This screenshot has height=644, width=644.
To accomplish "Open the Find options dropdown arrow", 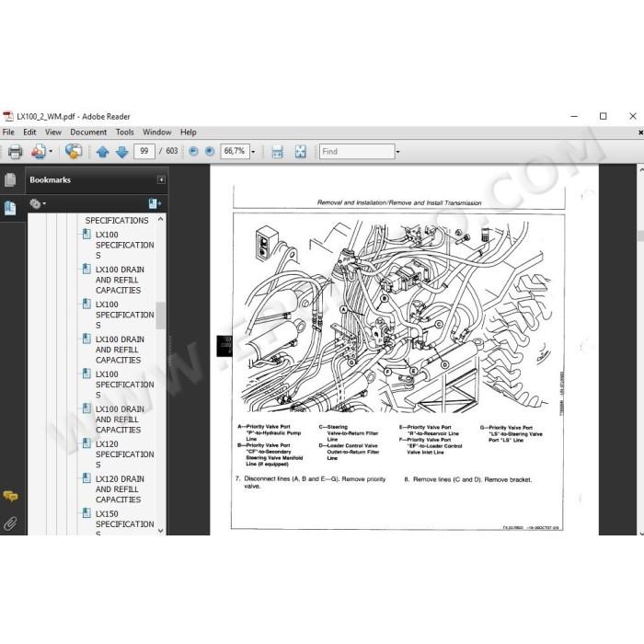I will click(x=397, y=152).
